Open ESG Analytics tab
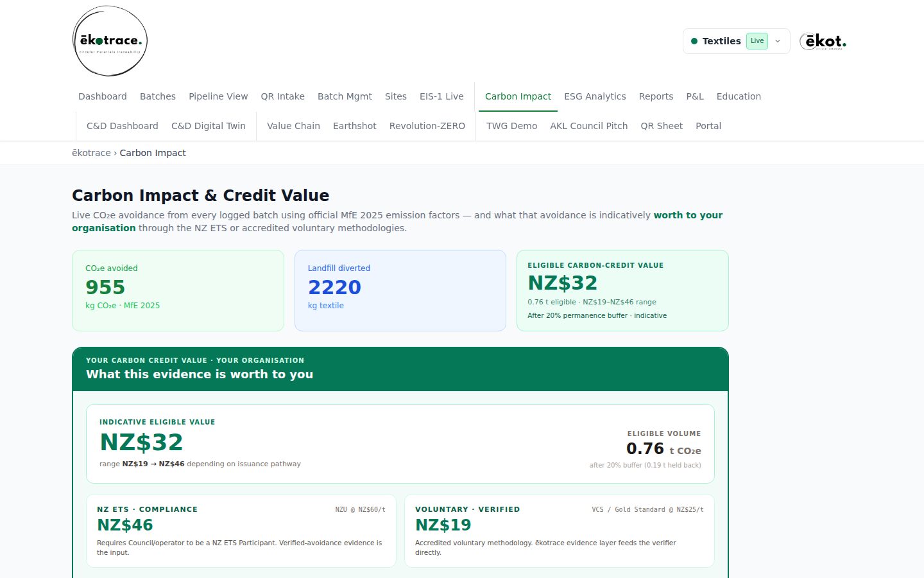 [x=595, y=96]
